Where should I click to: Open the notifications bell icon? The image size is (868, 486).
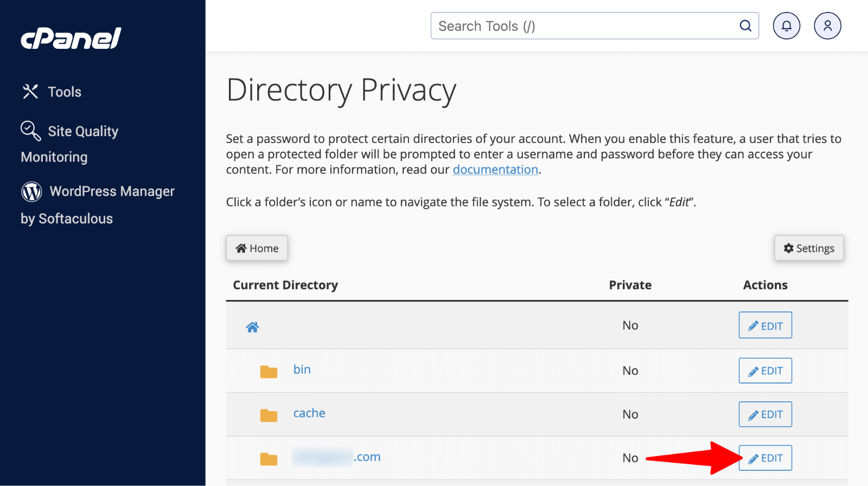(786, 26)
